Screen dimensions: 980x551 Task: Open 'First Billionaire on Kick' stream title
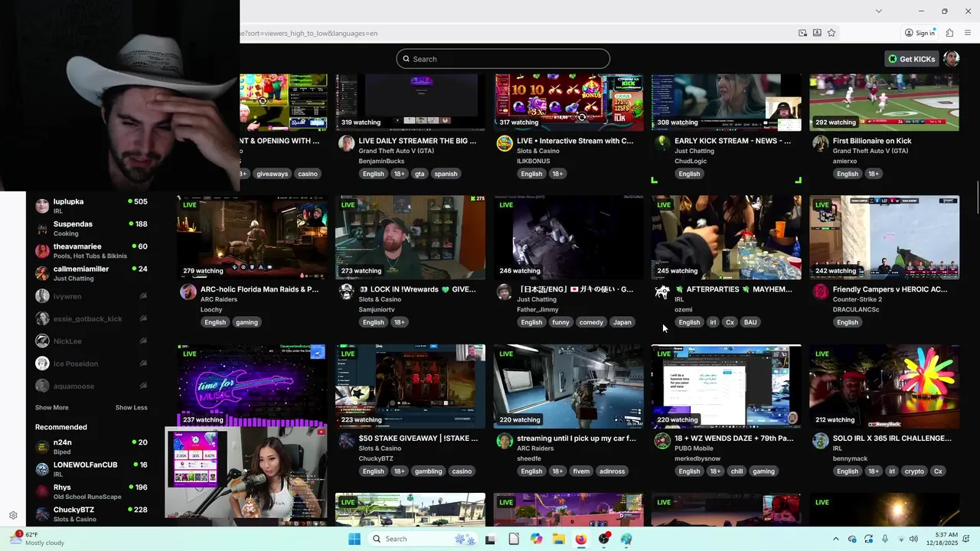pos(872,141)
